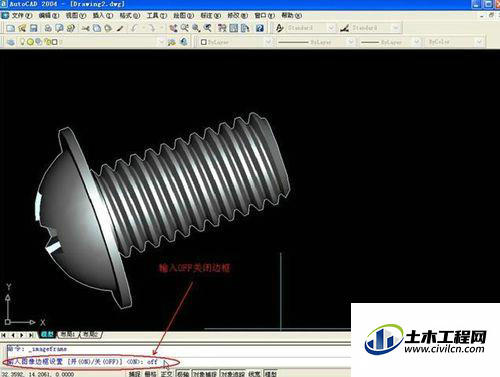
Task: Open the 帮助 (Help) menu
Action: [291, 15]
